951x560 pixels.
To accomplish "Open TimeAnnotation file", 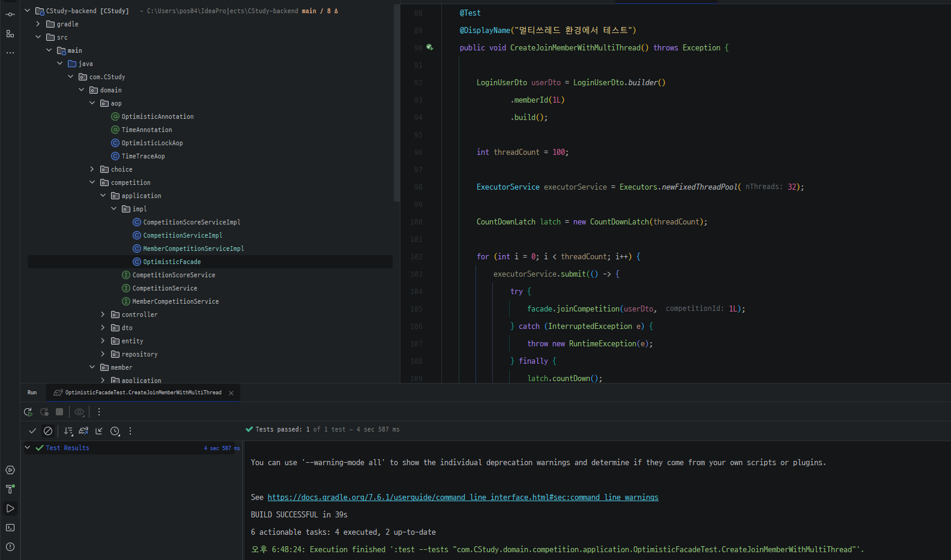I will (146, 130).
